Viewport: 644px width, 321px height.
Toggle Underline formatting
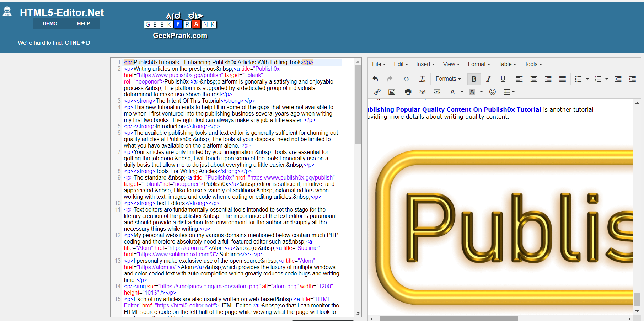coord(503,79)
